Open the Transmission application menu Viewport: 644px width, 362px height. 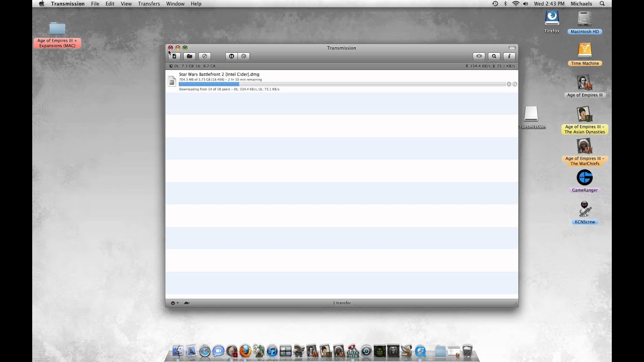(x=67, y=4)
